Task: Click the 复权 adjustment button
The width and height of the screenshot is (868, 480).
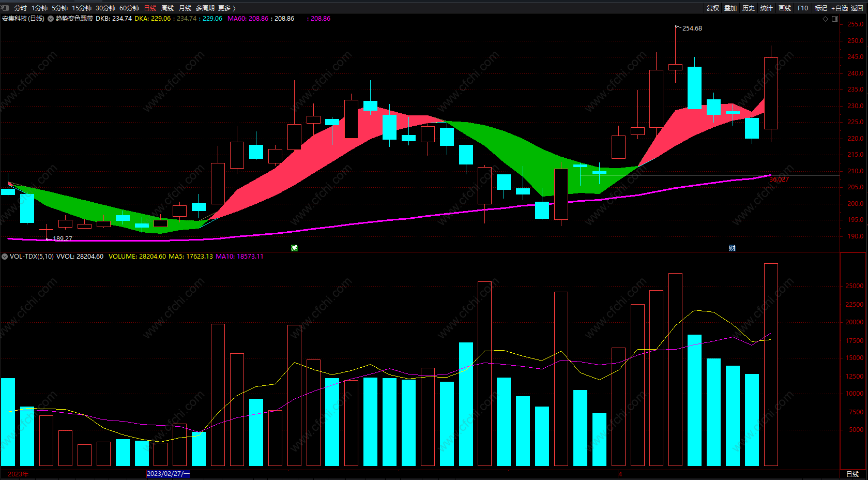Action: (713, 8)
